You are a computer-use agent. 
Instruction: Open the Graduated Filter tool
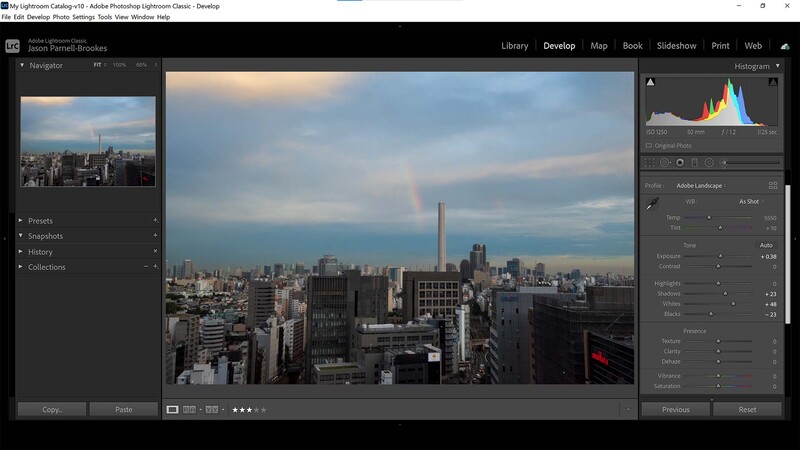point(694,163)
